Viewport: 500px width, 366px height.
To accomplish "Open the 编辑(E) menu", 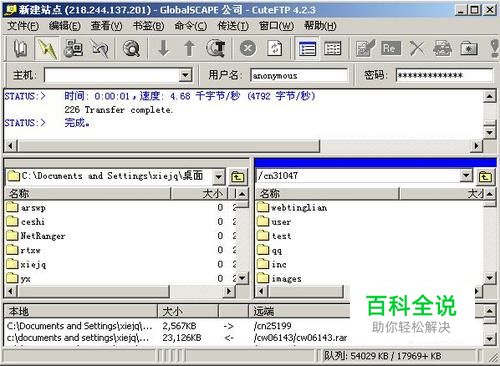I will pyautogui.click(x=65, y=26).
